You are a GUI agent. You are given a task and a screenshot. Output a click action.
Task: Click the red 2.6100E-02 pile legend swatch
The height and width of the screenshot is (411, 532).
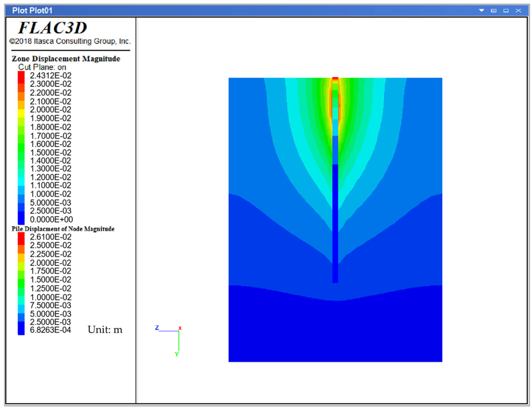point(21,238)
